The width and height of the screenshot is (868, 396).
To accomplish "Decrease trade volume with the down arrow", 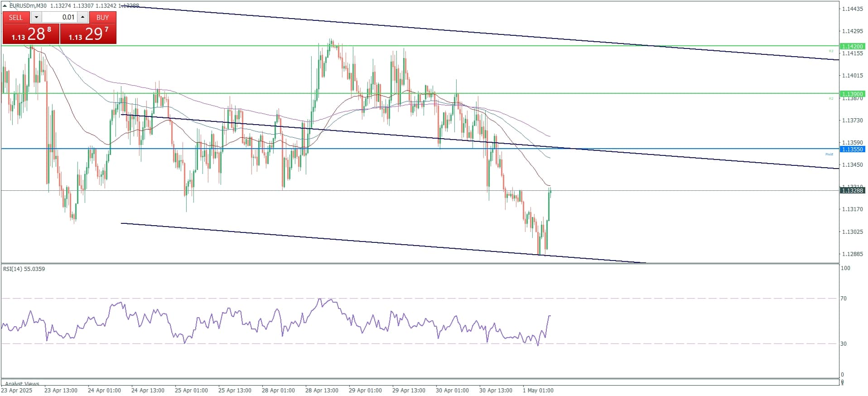I will point(36,17).
